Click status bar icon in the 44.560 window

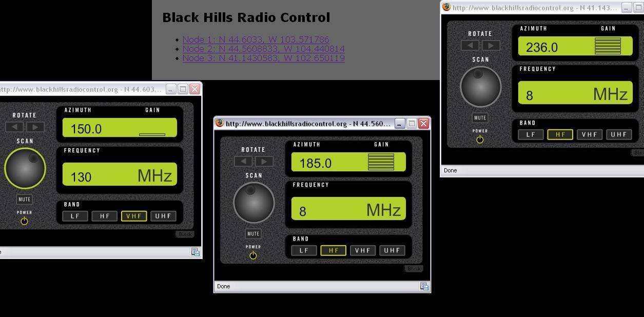pyautogui.click(x=424, y=286)
